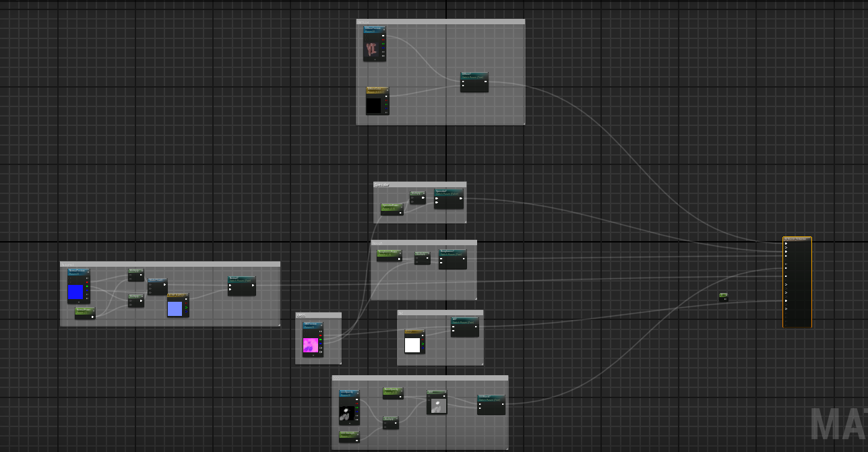868x452 pixels.
Task: Click the output pin of Diffuse? switch node
Action: tap(485, 82)
